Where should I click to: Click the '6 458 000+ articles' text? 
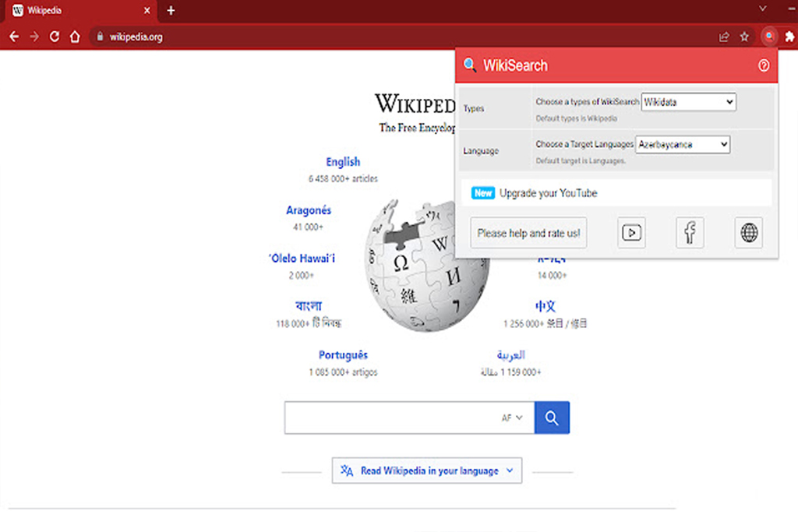tap(343, 178)
